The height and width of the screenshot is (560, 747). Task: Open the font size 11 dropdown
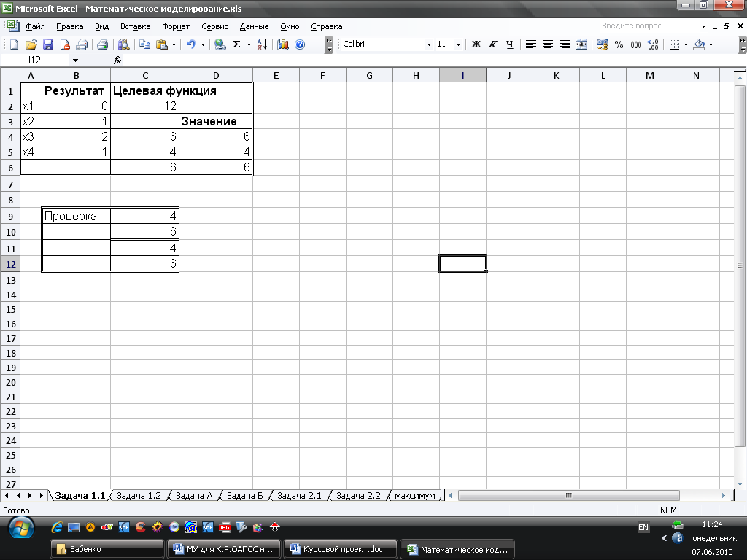[458, 44]
